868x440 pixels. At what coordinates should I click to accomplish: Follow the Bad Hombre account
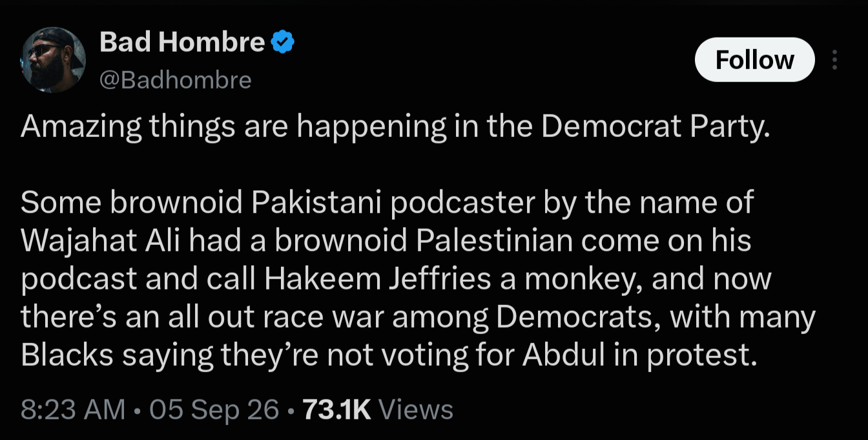pyautogui.click(x=754, y=60)
